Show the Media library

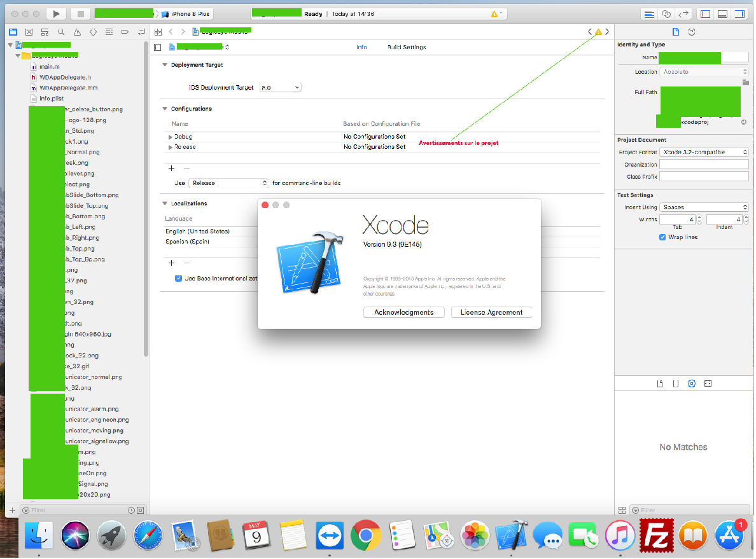(708, 384)
